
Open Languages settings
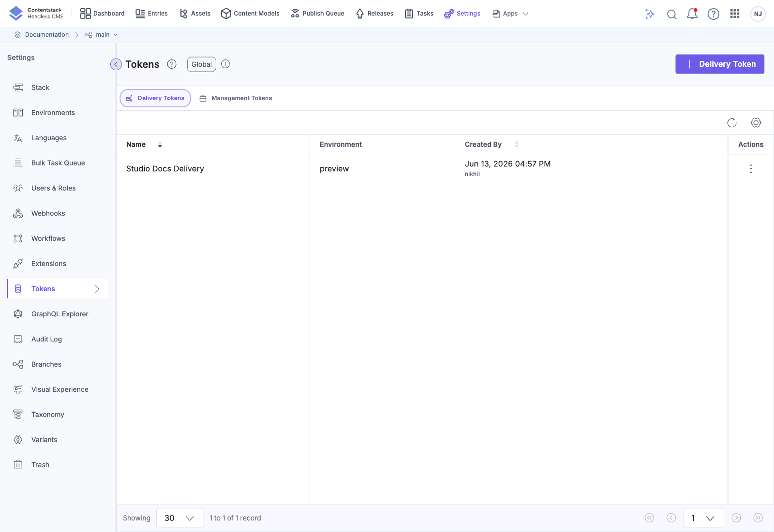coord(58,138)
